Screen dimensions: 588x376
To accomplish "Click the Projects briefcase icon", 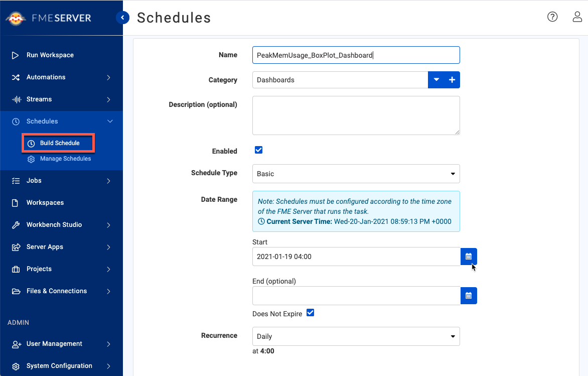I will pyautogui.click(x=16, y=270).
